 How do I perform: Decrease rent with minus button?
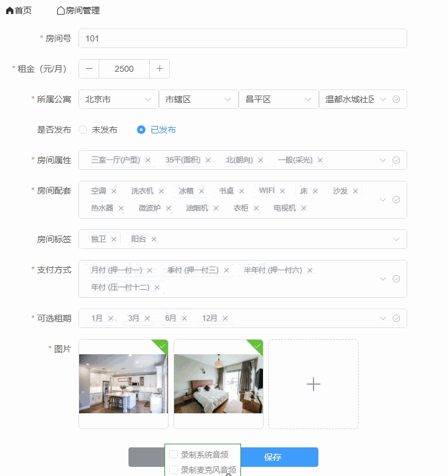(x=89, y=69)
